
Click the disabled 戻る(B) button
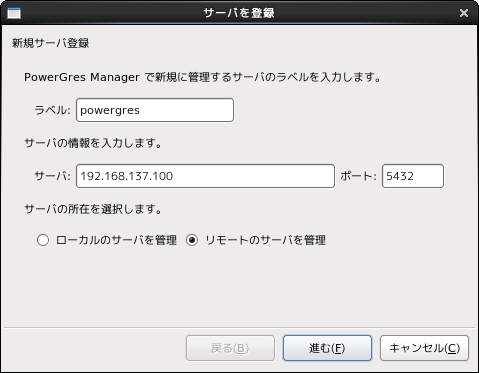(230, 348)
